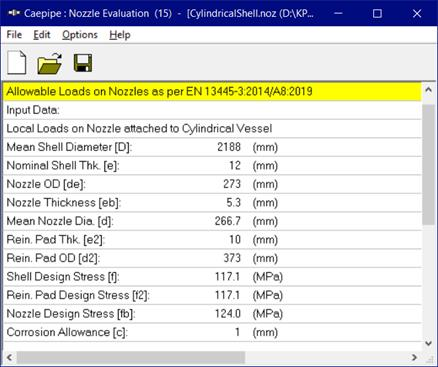Viewport: 438px width, 367px height.
Task: Close the Caepipe Nozzle Evaluation window
Action: (417, 13)
